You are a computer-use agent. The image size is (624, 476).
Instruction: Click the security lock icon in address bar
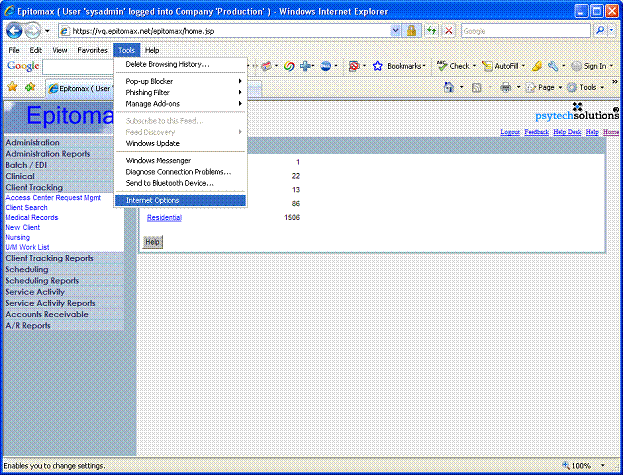pos(410,31)
